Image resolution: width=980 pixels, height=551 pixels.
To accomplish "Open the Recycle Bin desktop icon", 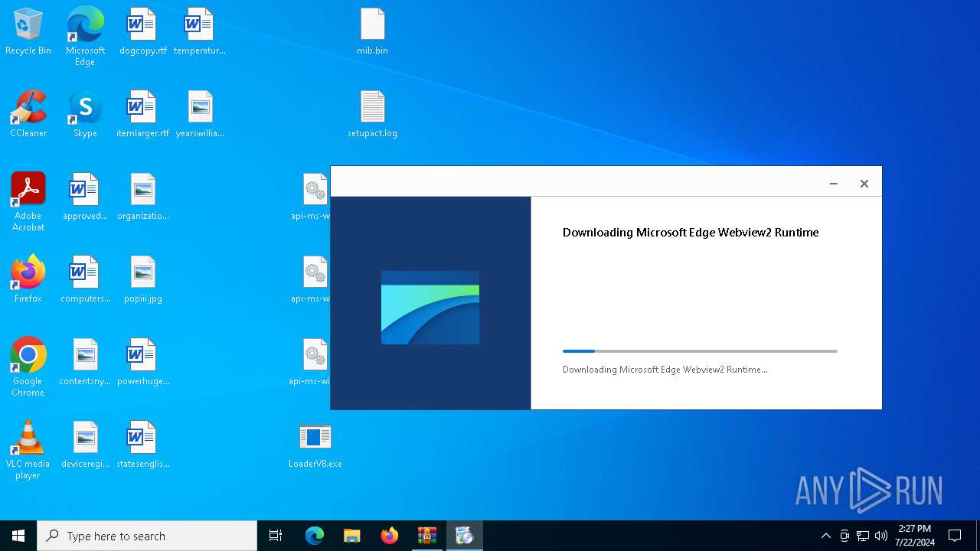I will click(28, 32).
